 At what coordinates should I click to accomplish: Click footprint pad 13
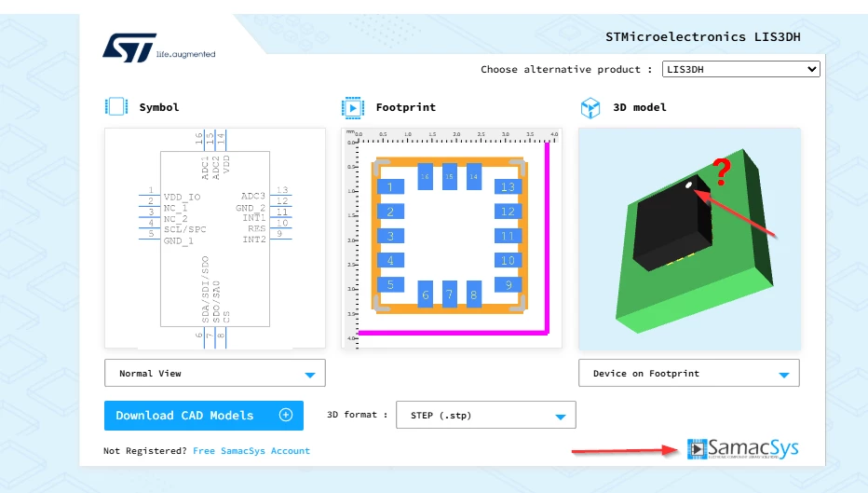click(x=509, y=186)
